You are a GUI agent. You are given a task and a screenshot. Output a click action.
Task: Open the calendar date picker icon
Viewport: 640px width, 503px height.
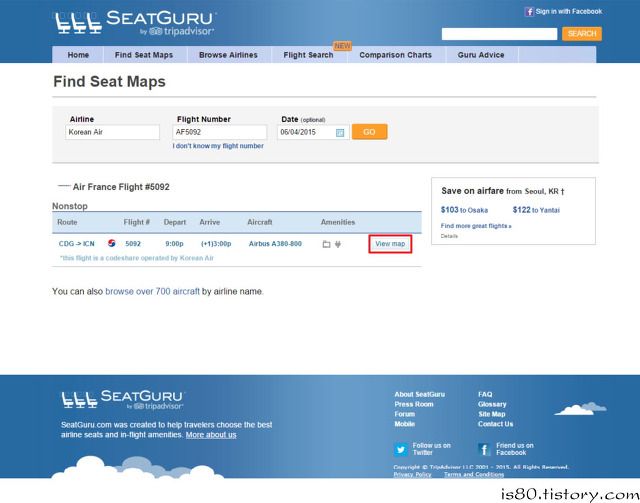pyautogui.click(x=340, y=133)
